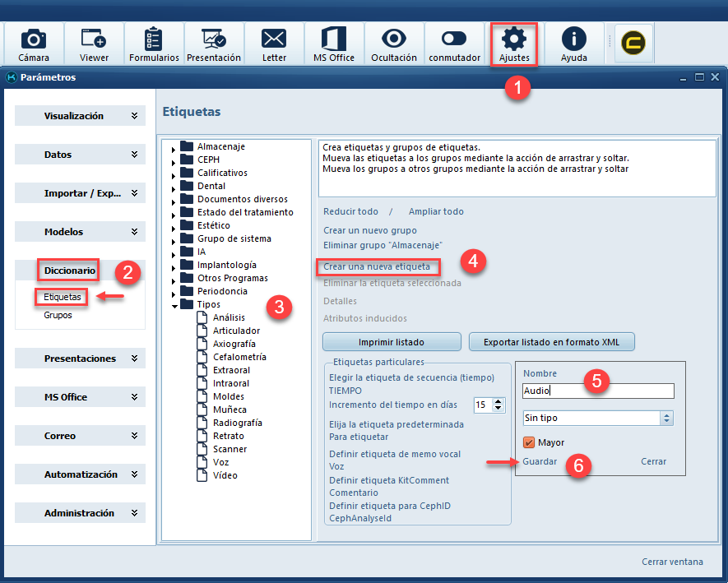Select Grupos under Diccionario
This screenshot has width=728, height=583.
(58, 315)
